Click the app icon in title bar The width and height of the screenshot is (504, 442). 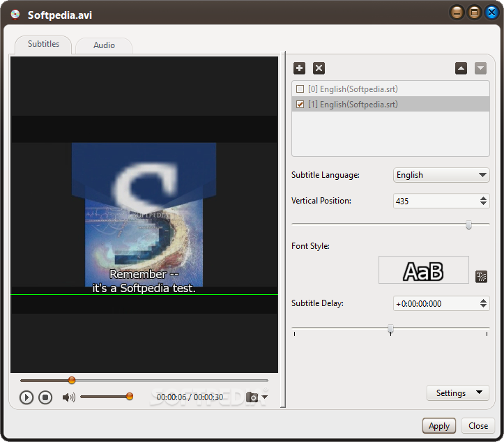coord(15,15)
